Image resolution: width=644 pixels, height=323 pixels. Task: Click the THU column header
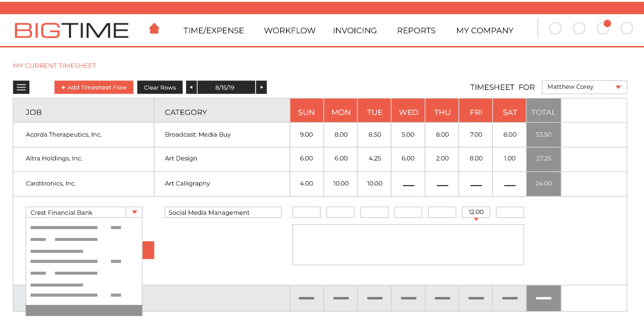pyautogui.click(x=442, y=111)
